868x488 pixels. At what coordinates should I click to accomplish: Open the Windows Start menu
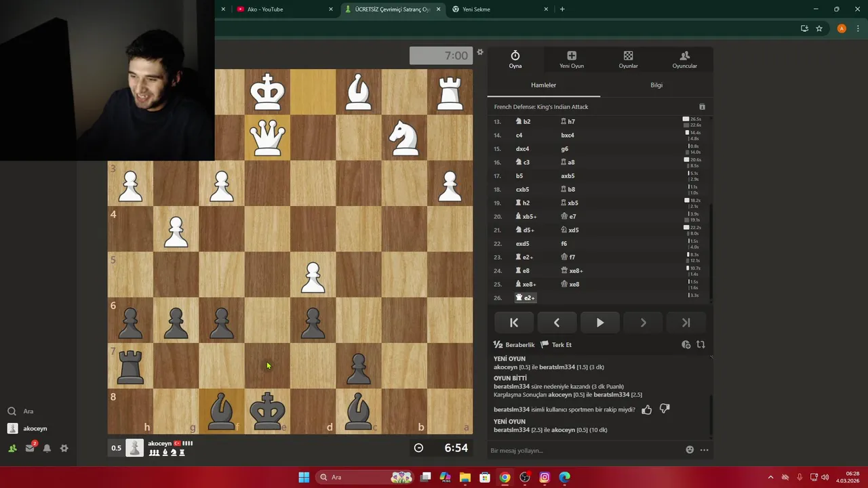(304, 477)
